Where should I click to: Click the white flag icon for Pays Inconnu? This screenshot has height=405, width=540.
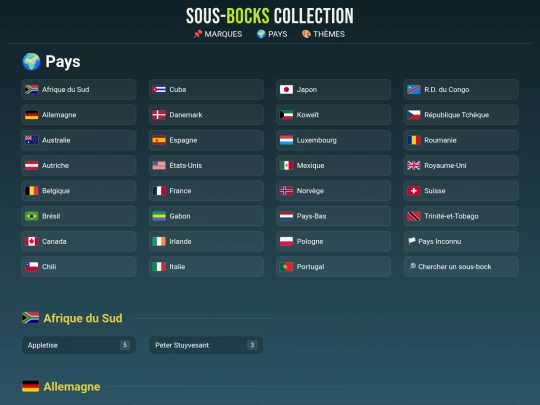point(412,241)
